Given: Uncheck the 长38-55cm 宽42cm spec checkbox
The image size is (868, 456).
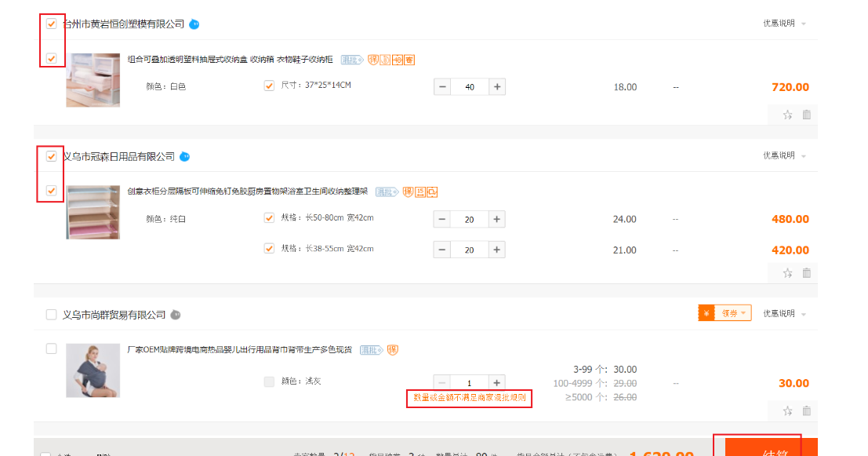Looking at the screenshot, I should [x=269, y=248].
